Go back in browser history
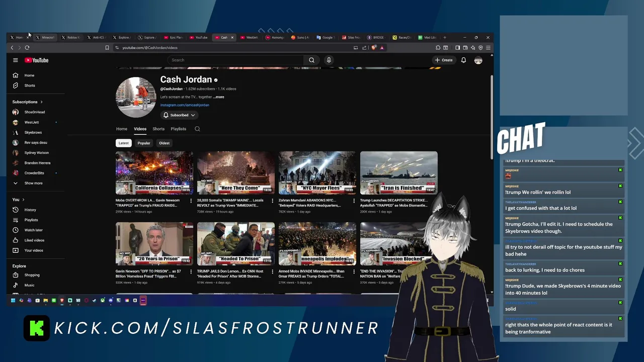The image size is (644, 362). (x=12, y=48)
